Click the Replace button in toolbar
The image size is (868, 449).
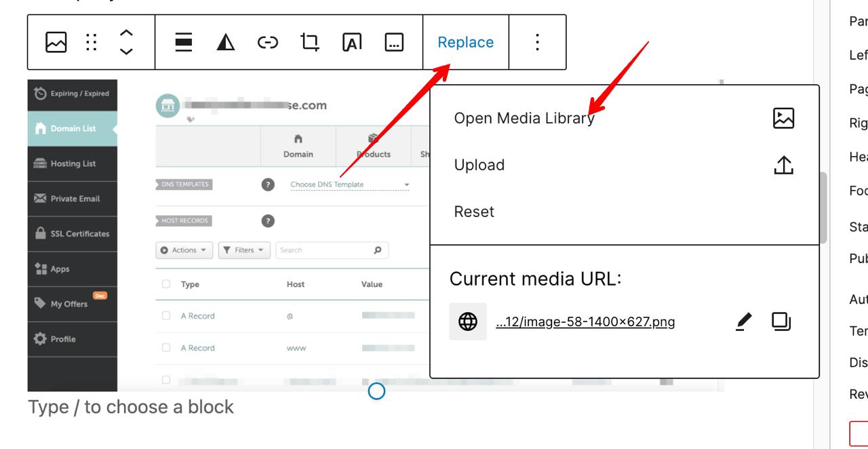[x=465, y=42]
